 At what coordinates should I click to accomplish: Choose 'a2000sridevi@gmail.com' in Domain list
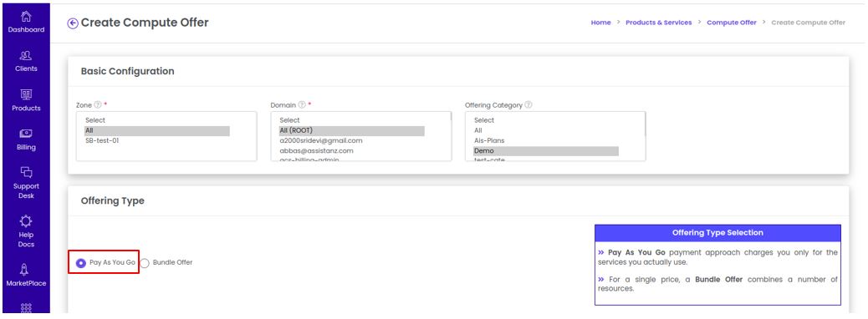tap(351, 140)
